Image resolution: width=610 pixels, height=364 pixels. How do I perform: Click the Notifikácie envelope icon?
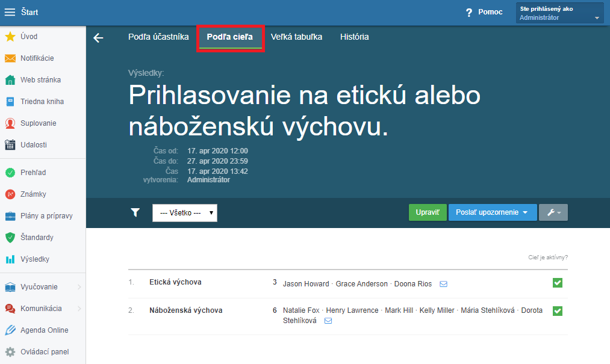point(10,58)
